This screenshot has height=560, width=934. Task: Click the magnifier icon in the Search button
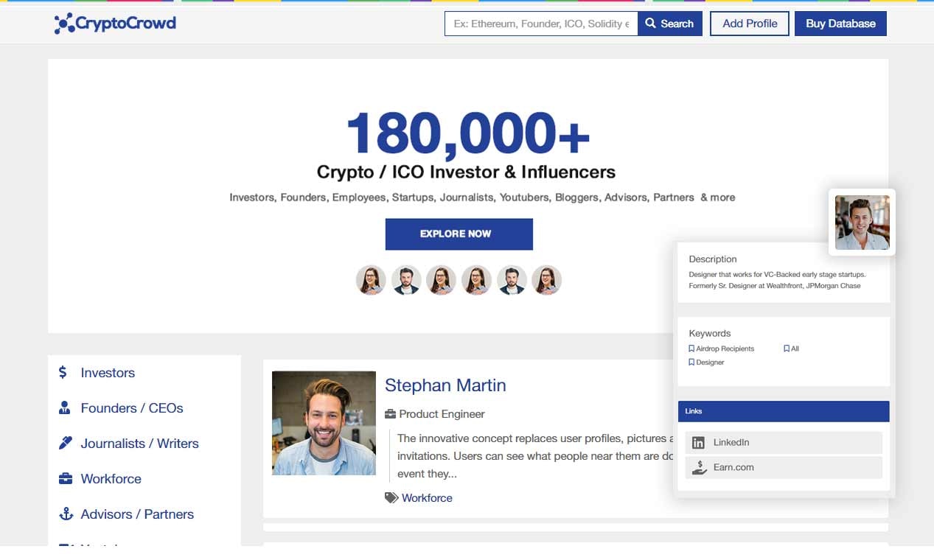651,24
